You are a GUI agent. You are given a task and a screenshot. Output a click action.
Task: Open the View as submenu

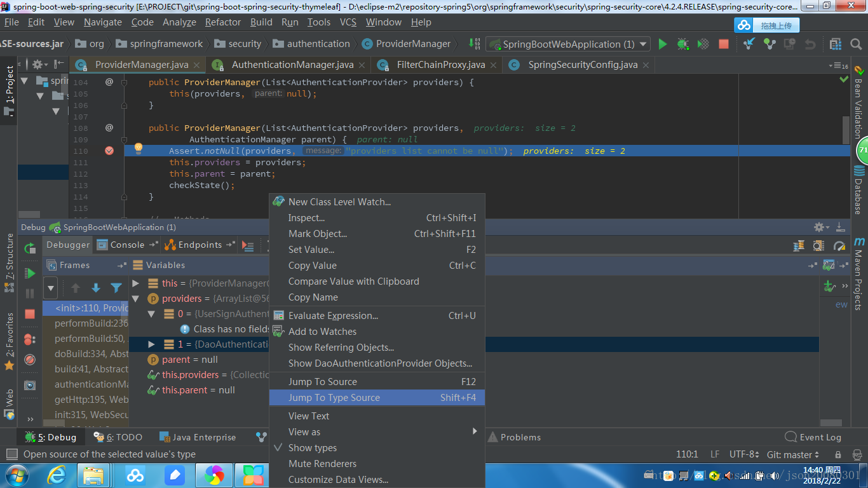click(x=377, y=432)
